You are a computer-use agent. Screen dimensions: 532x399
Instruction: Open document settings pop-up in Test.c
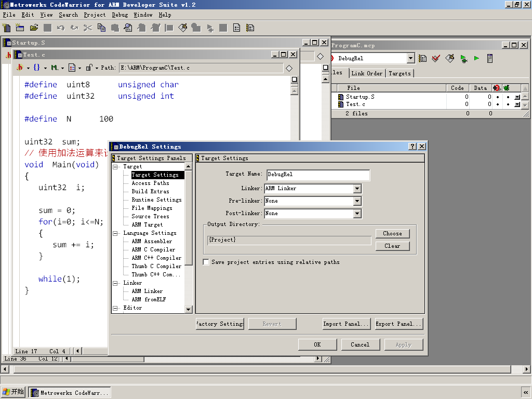click(75, 68)
